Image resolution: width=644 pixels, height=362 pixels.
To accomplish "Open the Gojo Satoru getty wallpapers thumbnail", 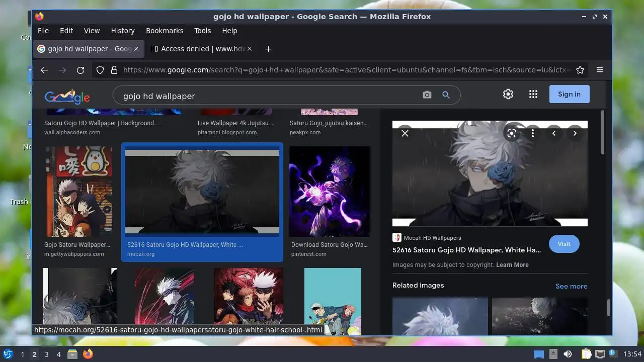I will pyautogui.click(x=79, y=191).
